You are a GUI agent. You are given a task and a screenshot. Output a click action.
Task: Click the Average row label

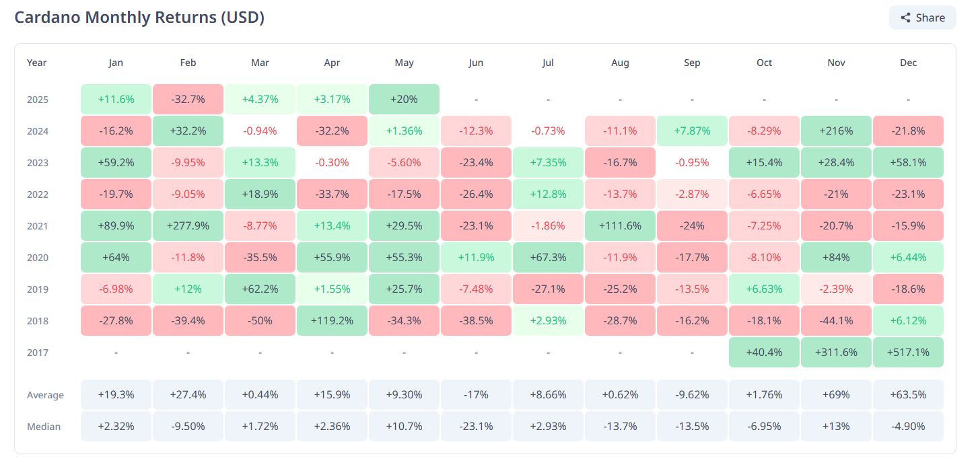click(x=45, y=395)
